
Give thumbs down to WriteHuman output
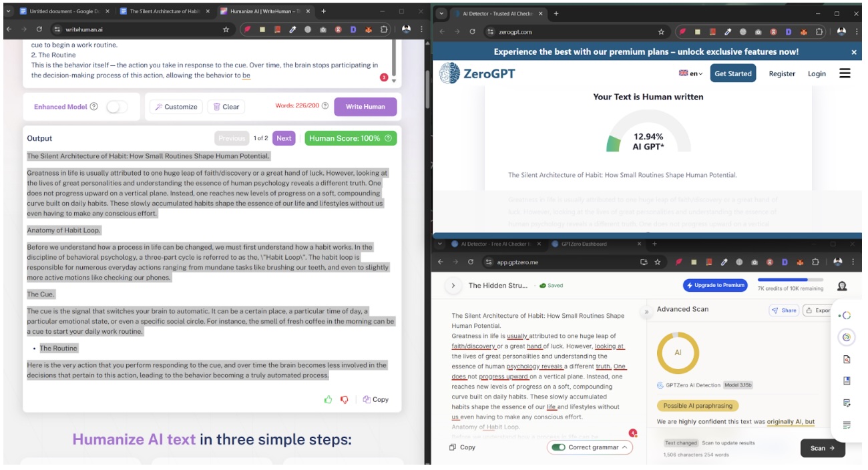pos(345,399)
